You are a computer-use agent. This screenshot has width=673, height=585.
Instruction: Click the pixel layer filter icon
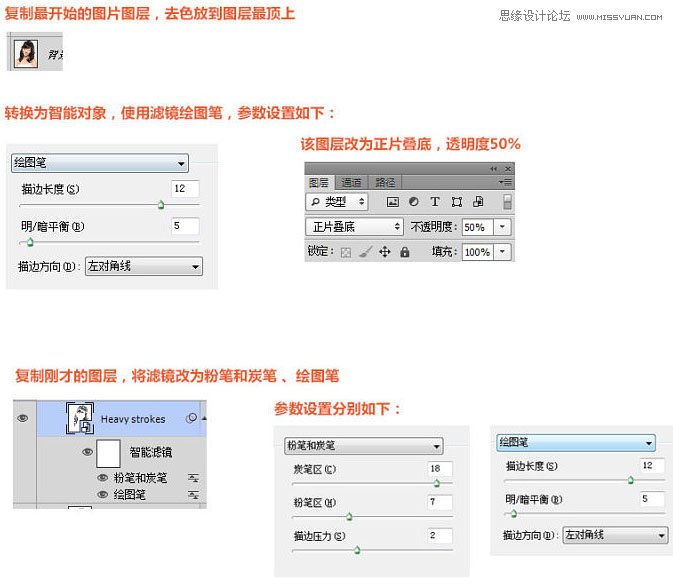click(x=392, y=202)
